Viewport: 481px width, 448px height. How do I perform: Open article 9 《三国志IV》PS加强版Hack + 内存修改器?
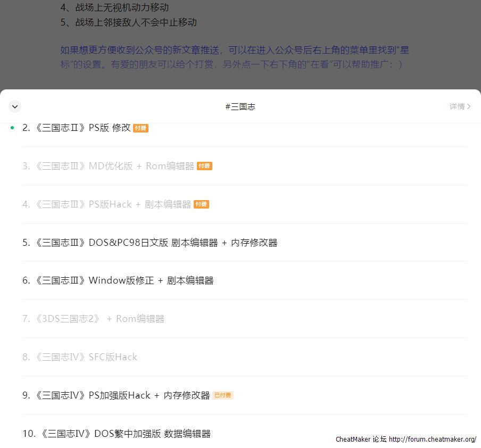point(116,395)
